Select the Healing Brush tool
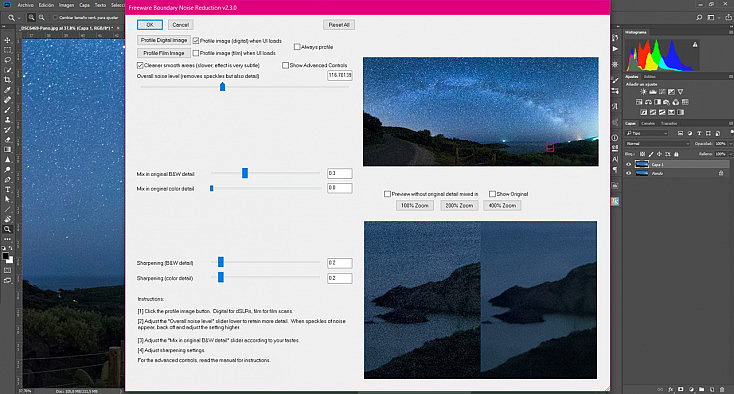Screen dimensions: 734x394 pyautogui.click(x=7, y=100)
